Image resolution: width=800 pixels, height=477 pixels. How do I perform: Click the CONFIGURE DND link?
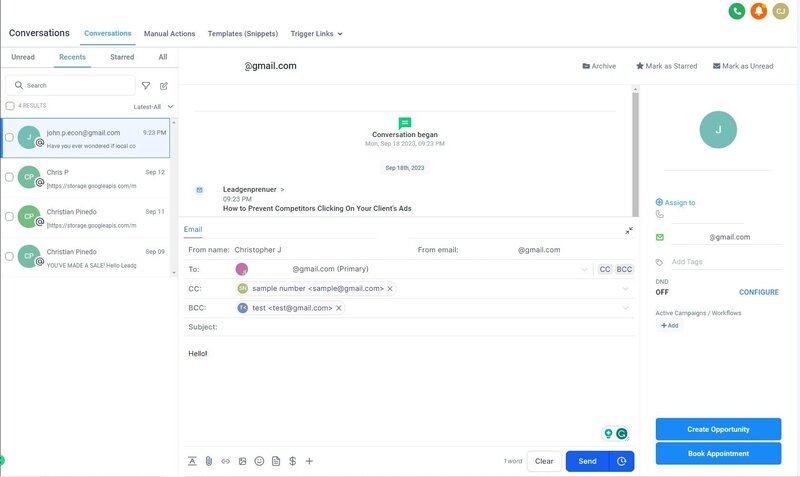[x=759, y=292]
